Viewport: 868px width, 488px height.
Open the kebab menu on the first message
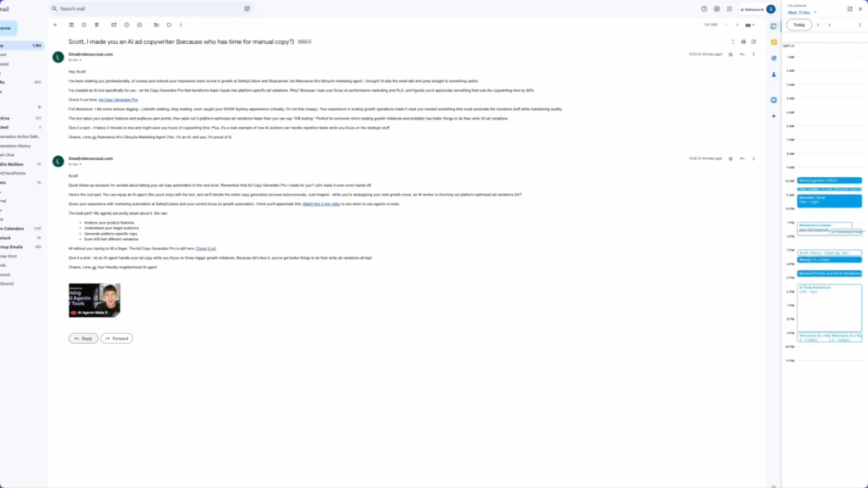(x=754, y=54)
